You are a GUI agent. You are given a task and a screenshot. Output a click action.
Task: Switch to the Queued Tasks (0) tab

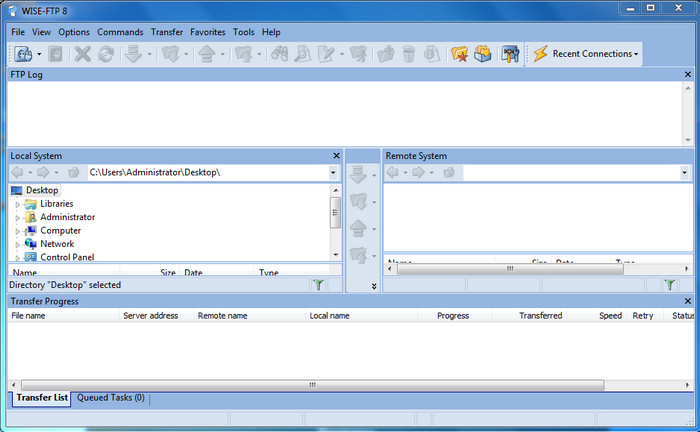[110, 398]
